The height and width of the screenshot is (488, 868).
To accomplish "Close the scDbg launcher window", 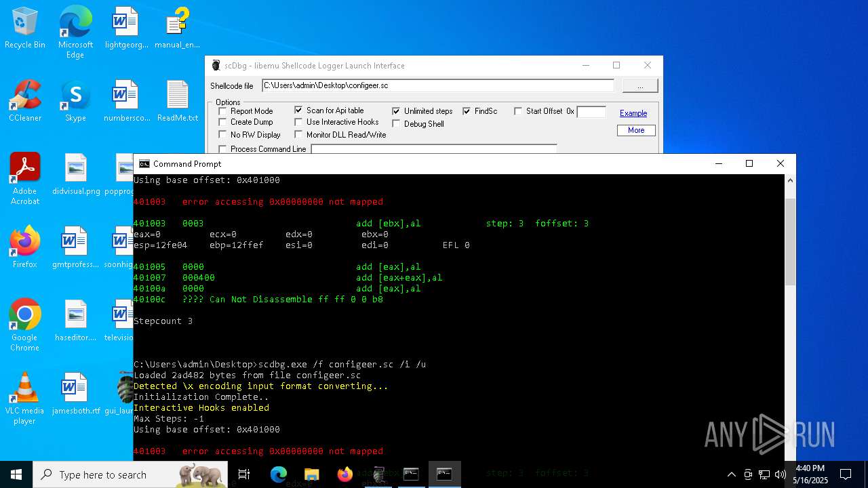I will tap(648, 66).
